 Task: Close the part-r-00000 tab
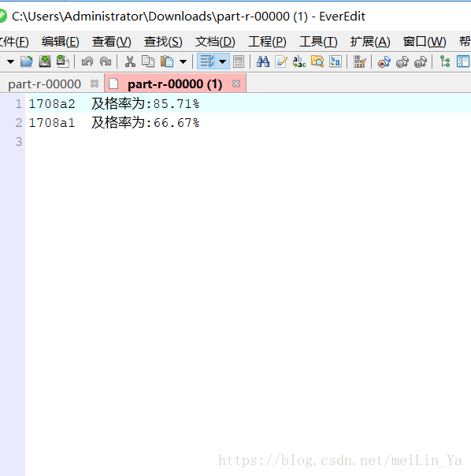click(95, 84)
